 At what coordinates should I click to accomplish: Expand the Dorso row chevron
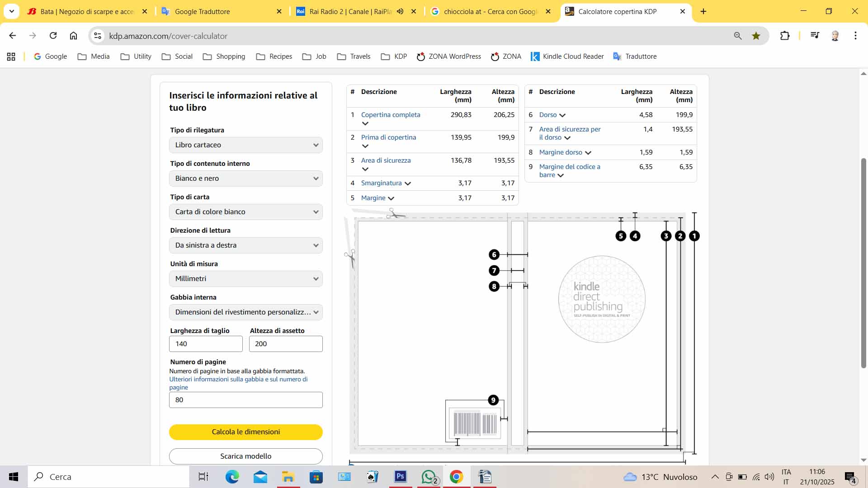click(562, 115)
